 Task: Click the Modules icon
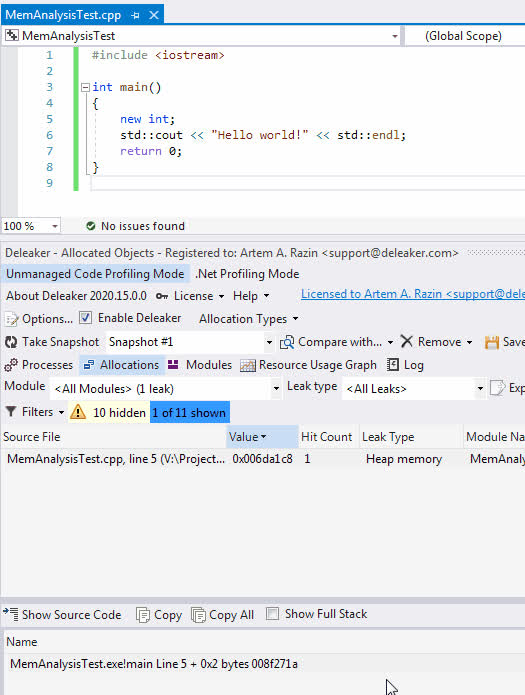(x=173, y=365)
